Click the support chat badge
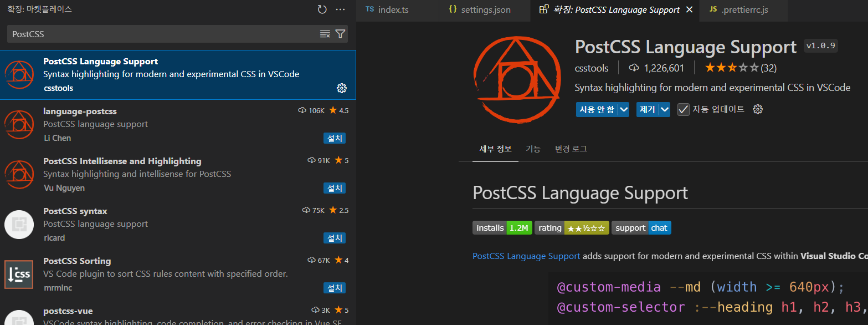 [641, 228]
